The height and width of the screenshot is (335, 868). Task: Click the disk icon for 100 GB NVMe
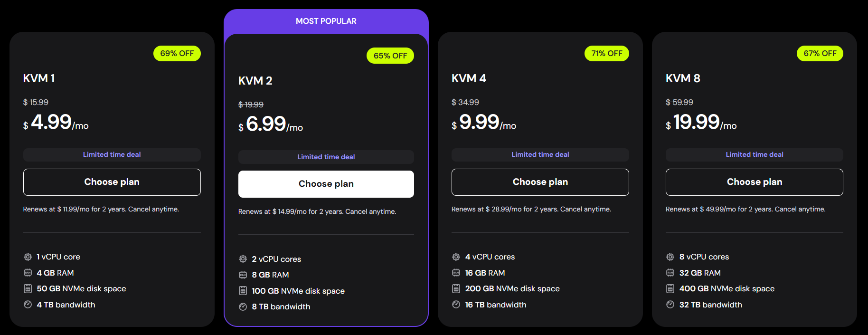coord(243,291)
